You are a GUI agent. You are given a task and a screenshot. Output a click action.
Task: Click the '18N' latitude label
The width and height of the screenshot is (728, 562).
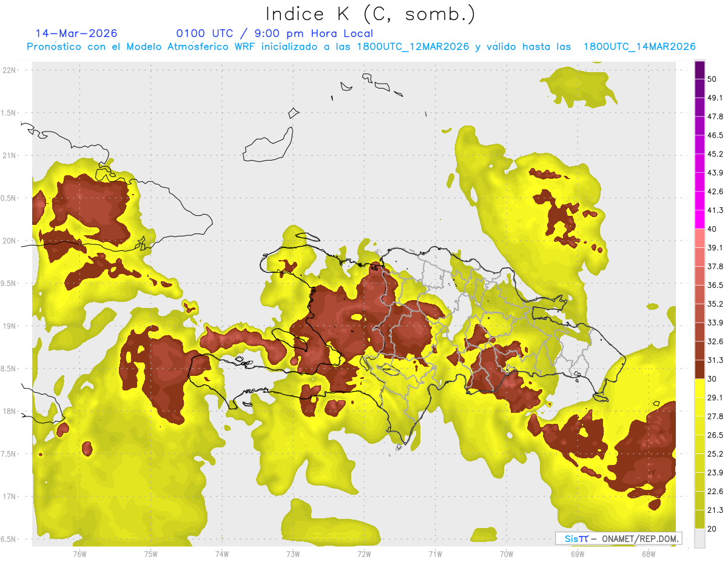tap(10, 411)
